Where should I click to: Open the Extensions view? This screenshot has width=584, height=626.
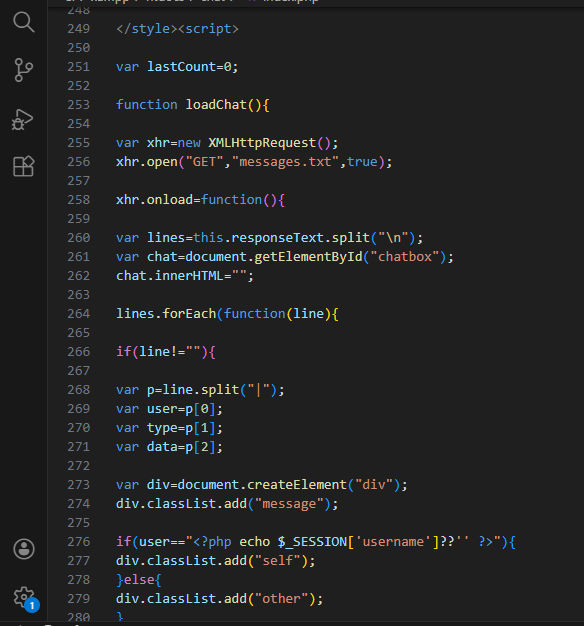click(24, 166)
